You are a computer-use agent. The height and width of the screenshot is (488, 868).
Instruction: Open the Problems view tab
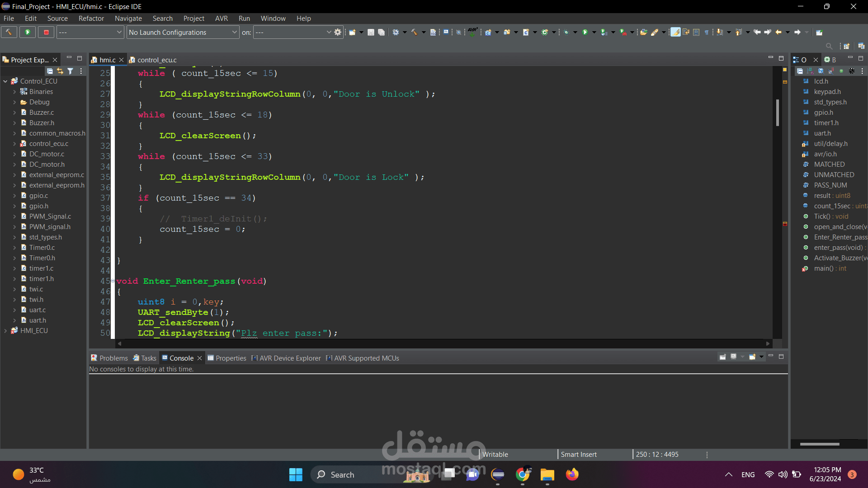pyautogui.click(x=113, y=358)
